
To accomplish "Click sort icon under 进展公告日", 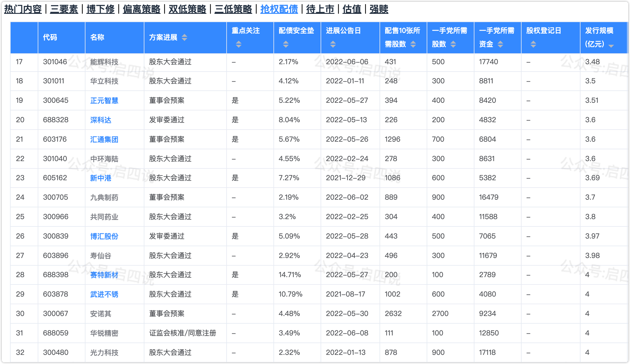I will (333, 44).
